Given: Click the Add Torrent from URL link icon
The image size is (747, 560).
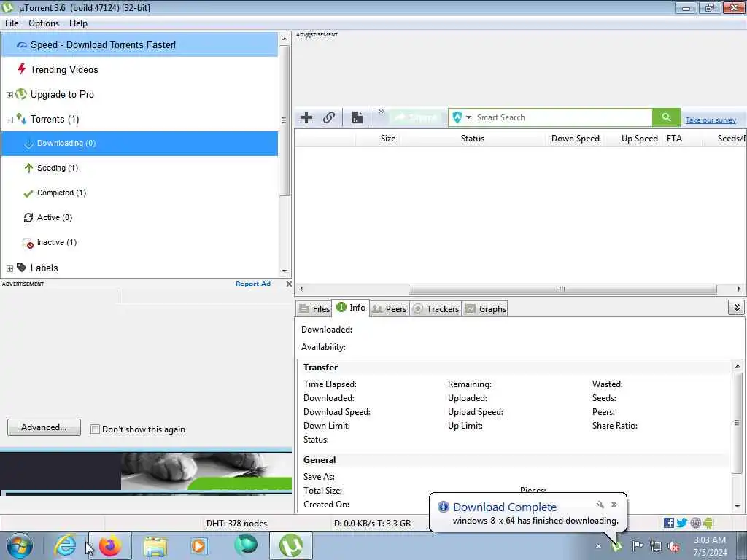Looking at the screenshot, I should click(x=329, y=117).
